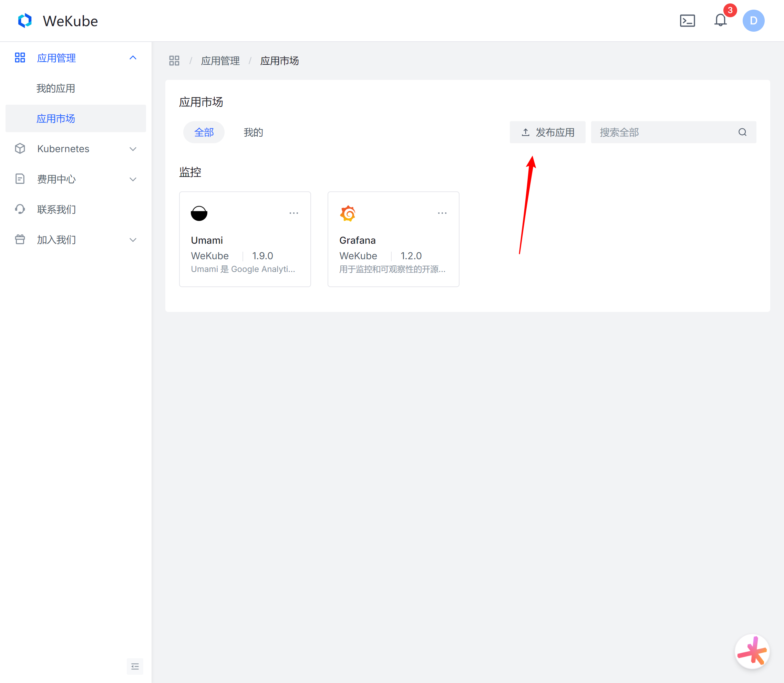Click WeKube publisher on Umami card

210,256
